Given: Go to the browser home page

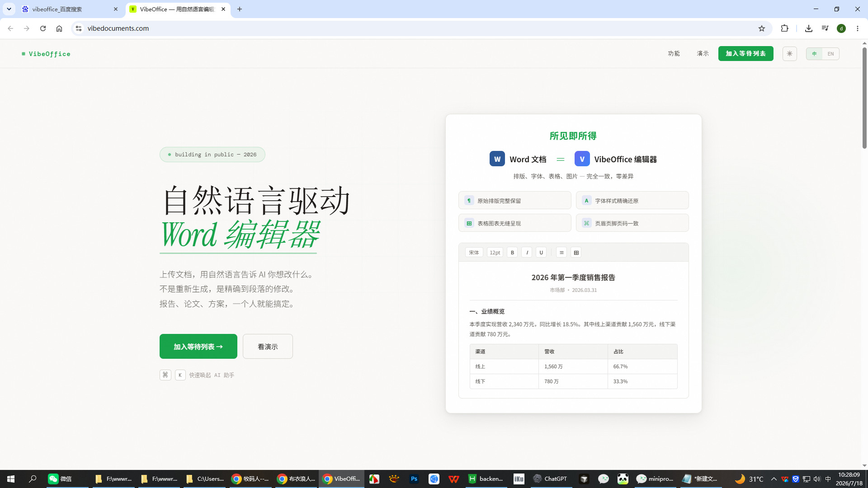Looking at the screenshot, I should [x=59, y=28].
